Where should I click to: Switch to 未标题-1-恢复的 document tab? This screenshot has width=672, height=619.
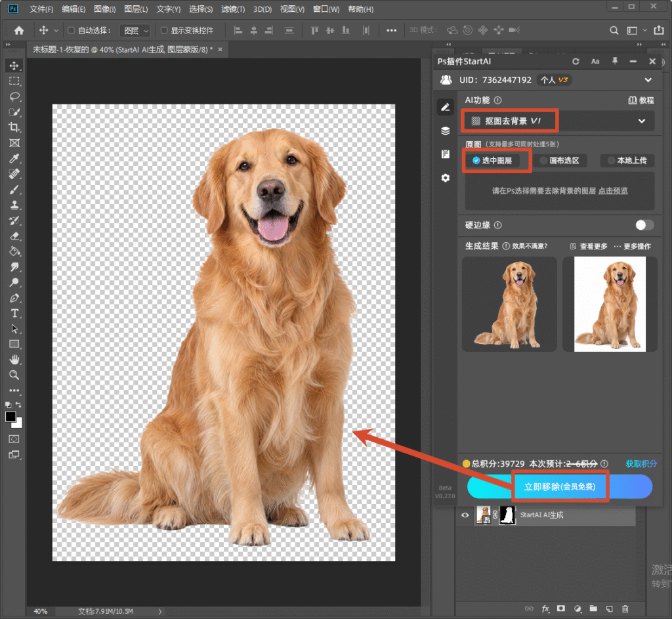coord(123,50)
